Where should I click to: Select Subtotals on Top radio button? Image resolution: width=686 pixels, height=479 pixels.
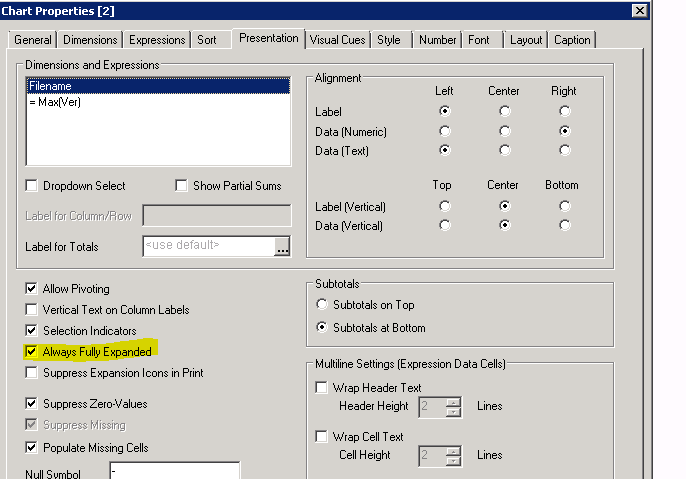322,304
